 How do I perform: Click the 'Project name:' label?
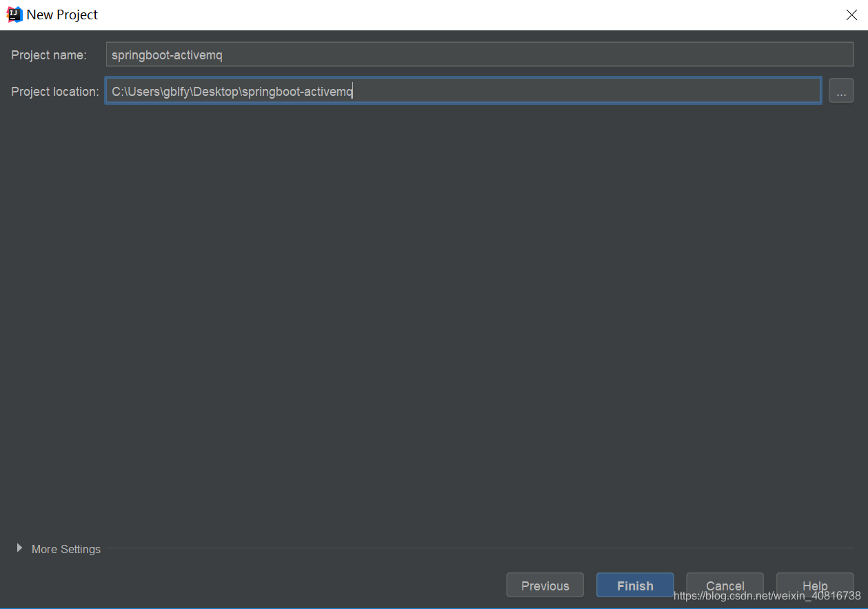(x=49, y=55)
